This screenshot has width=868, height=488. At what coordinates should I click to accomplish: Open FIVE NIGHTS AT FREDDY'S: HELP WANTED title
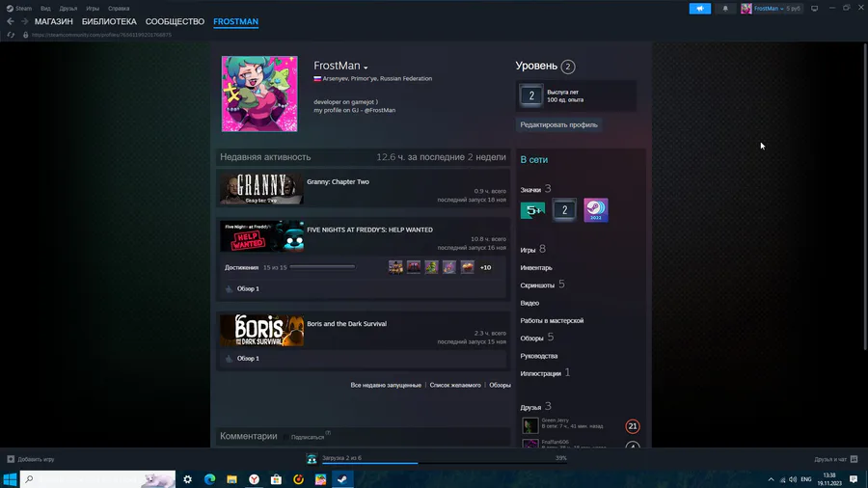[x=369, y=230]
